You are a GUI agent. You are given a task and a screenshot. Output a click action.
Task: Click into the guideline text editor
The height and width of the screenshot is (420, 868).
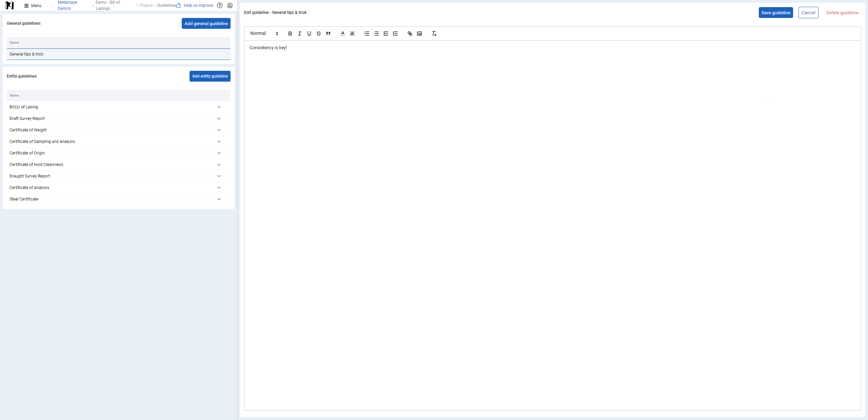click(552, 225)
